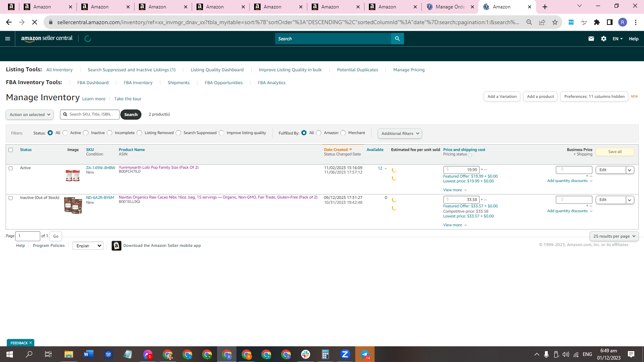This screenshot has height=362, width=644.
Task: Click the 19.99 price input field
Action: [x=461, y=170]
